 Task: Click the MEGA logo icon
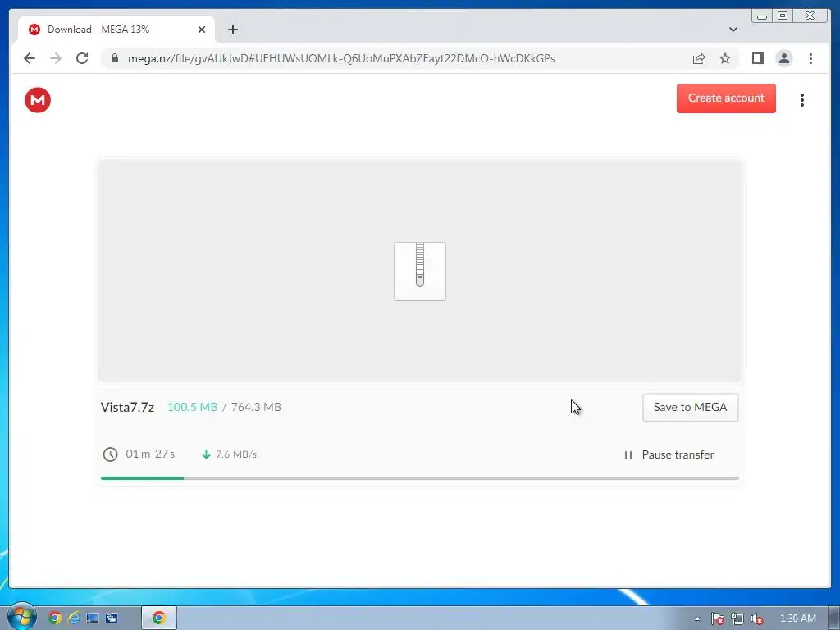(38, 100)
